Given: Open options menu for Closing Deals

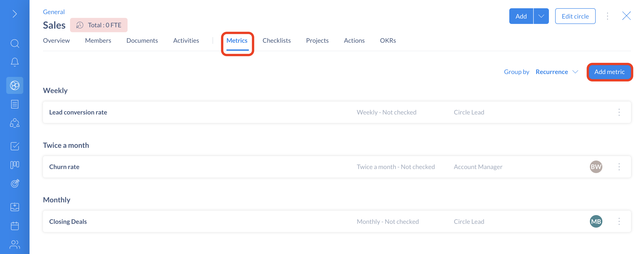Looking at the screenshot, I should click(619, 222).
